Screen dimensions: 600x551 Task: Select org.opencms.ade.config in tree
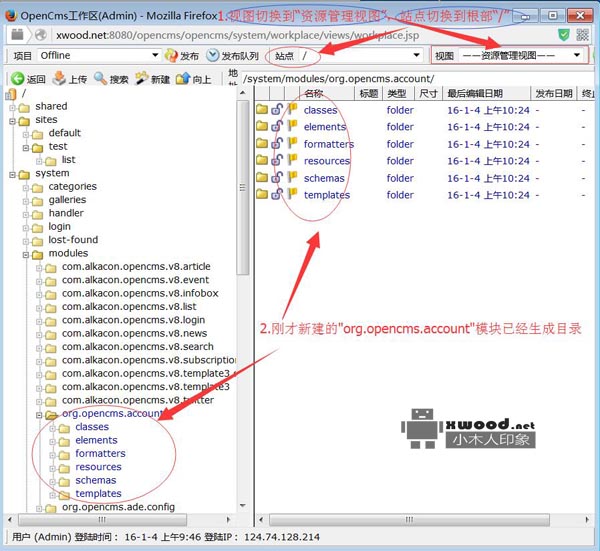click(x=118, y=507)
